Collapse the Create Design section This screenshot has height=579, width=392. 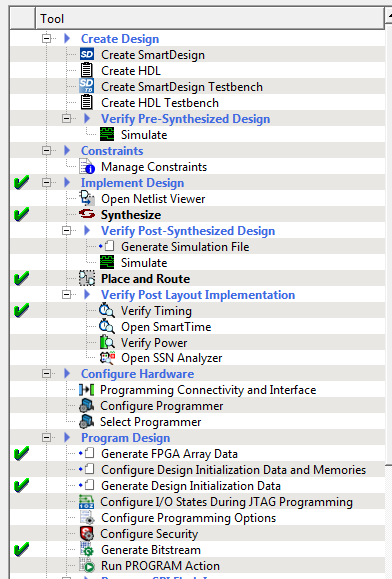(x=47, y=38)
